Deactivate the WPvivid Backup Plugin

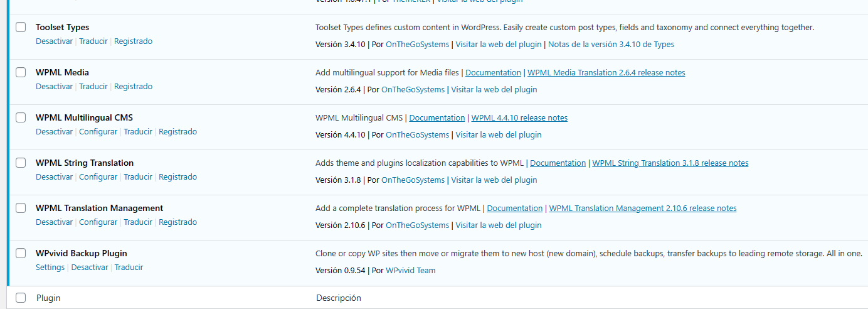click(x=90, y=268)
